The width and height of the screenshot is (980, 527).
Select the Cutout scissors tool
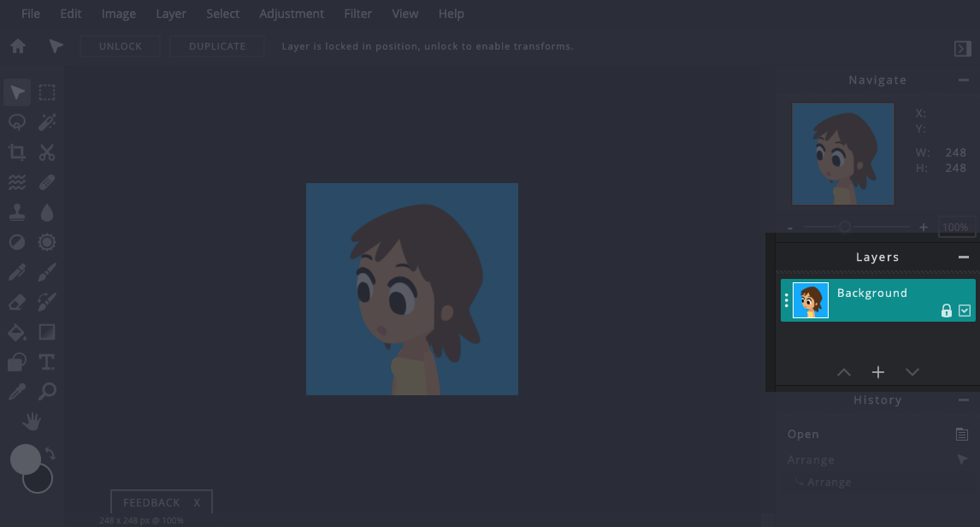pyautogui.click(x=47, y=152)
